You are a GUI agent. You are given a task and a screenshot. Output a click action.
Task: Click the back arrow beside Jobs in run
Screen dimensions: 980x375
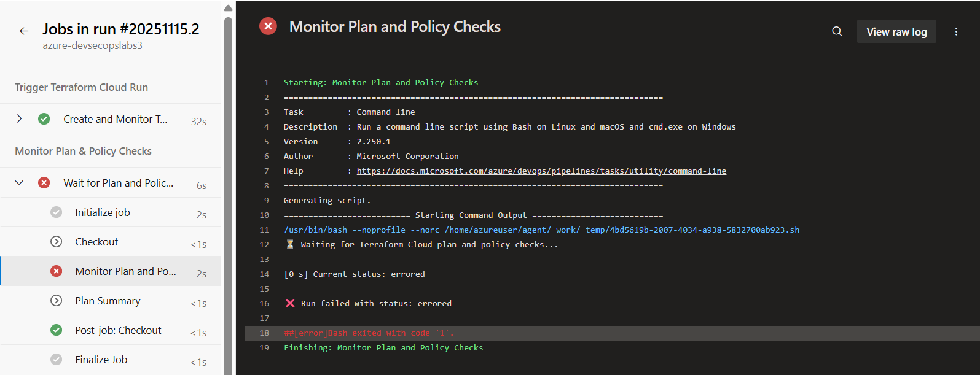point(24,31)
